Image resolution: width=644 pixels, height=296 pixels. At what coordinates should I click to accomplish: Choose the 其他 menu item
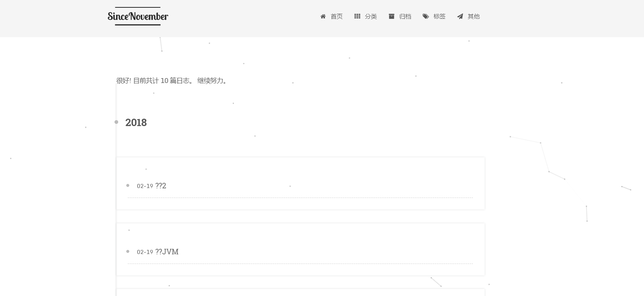(x=474, y=17)
